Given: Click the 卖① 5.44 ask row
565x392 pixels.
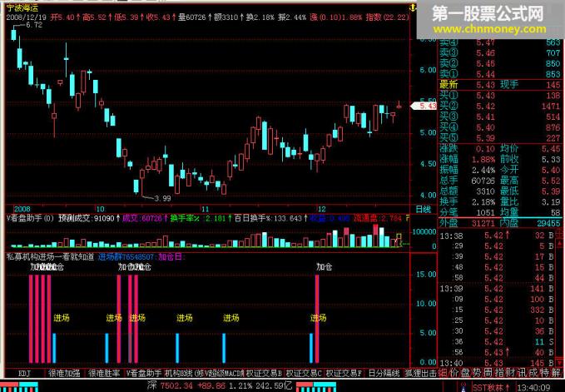Looking at the screenshot, I should (500, 74).
